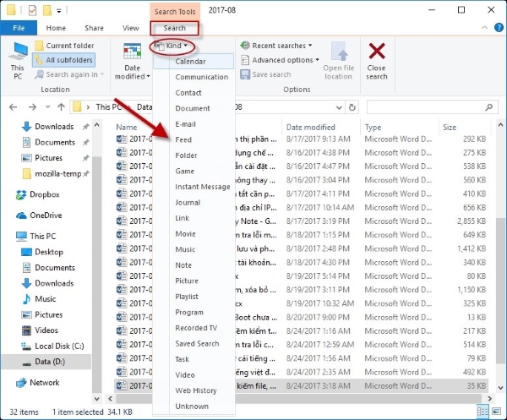Click the Close search icon
The image size is (507, 420).
coord(376,57)
